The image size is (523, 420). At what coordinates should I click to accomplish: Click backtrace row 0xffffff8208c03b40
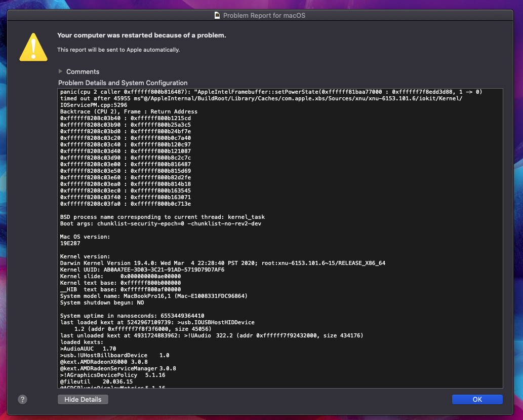(x=126, y=118)
